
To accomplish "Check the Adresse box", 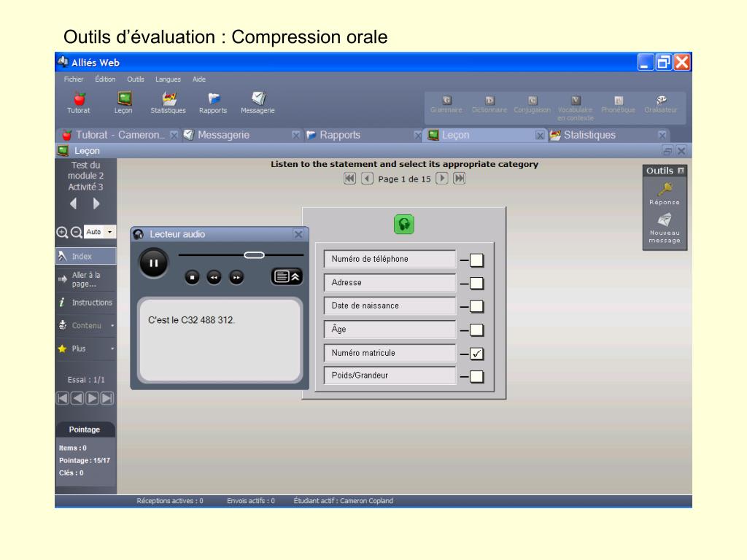I will click(477, 284).
